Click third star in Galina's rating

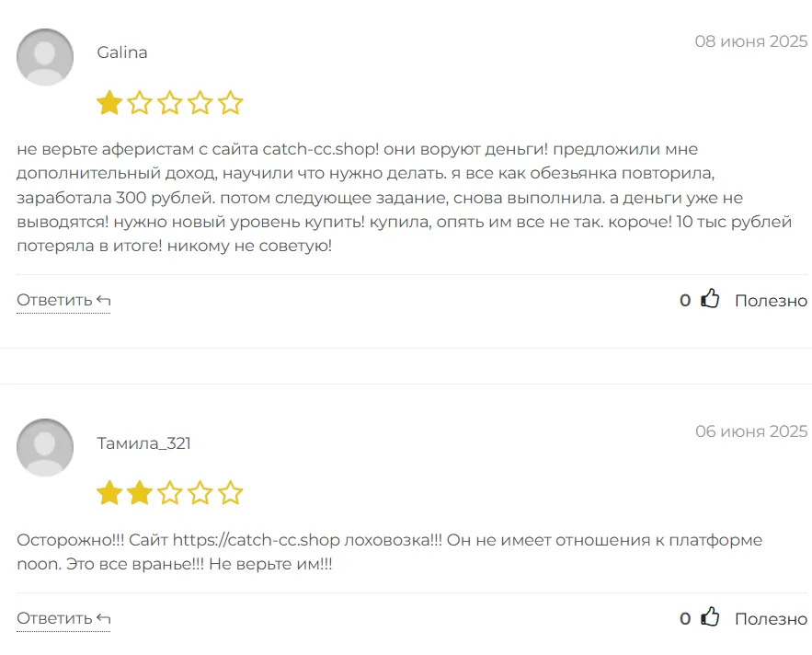coord(170,103)
